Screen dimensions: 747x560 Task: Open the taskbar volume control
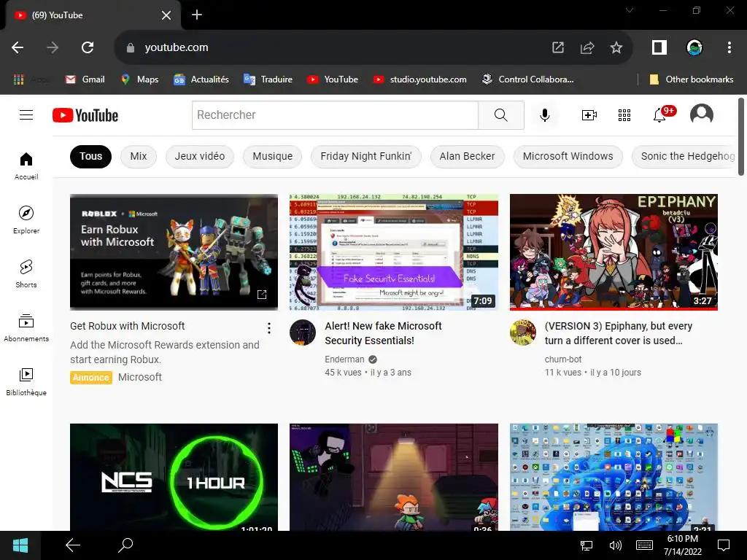(615, 545)
